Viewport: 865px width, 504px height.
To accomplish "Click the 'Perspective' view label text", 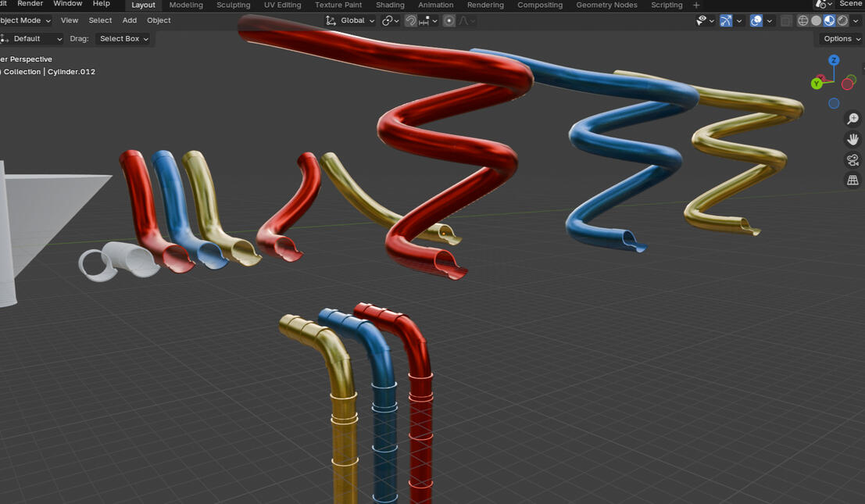I will (x=31, y=59).
